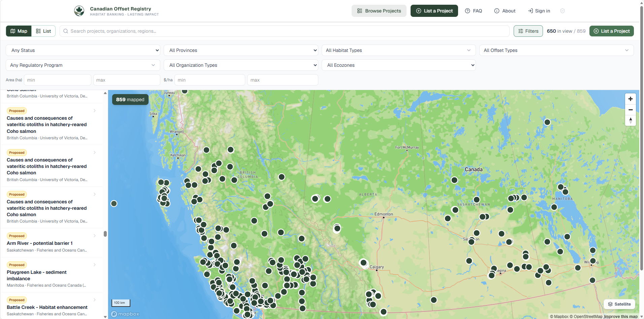Click the chevron on the Playgreen Lake project card
The image size is (644, 319).
pos(95,265)
